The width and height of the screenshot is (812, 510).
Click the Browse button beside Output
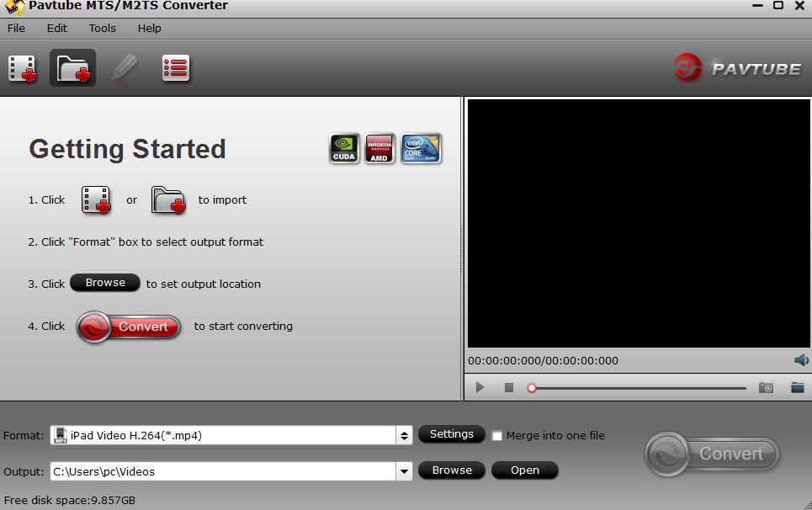[x=452, y=470]
